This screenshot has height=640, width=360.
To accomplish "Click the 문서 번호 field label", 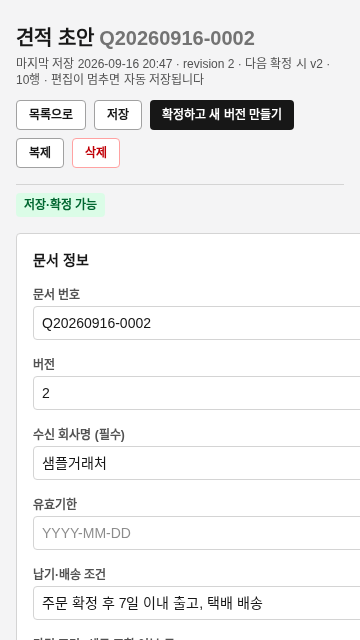I will 56,294.
